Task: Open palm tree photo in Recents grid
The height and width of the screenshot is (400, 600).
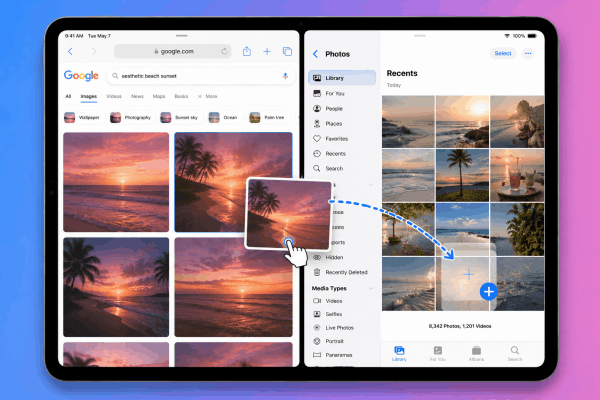Action: point(462,175)
